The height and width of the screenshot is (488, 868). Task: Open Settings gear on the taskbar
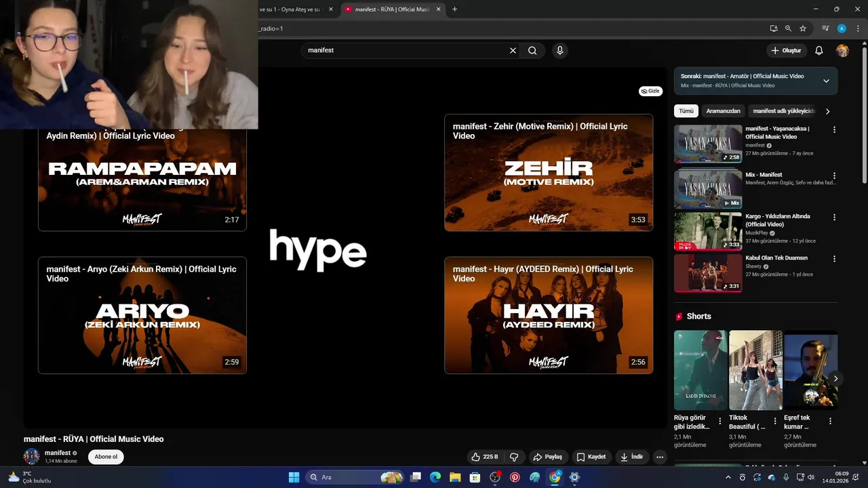(x=574, y=477)
